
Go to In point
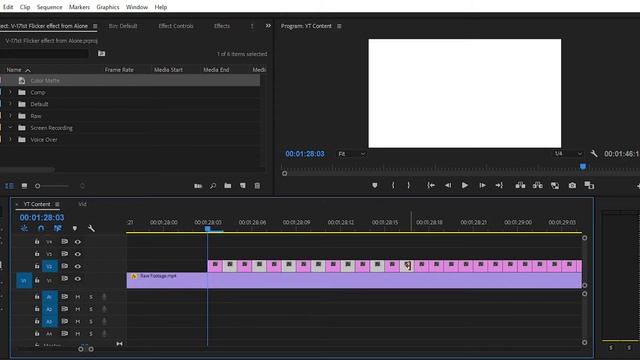tap(431, 185)
